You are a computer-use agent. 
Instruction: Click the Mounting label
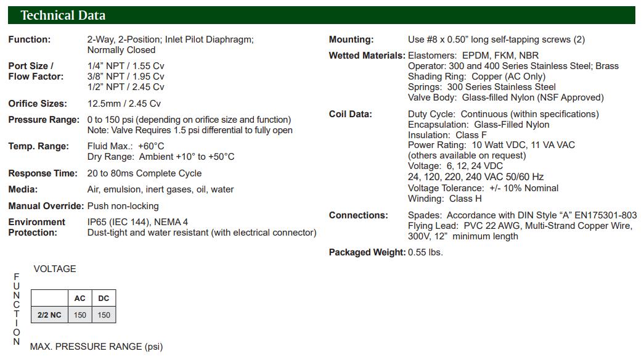351,39
